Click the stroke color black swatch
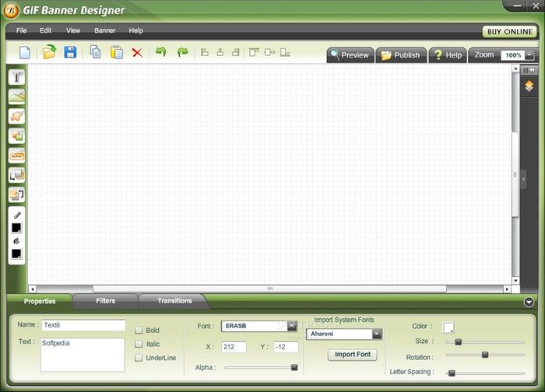This screenshot has width=545, height=392. pos(16,228)
